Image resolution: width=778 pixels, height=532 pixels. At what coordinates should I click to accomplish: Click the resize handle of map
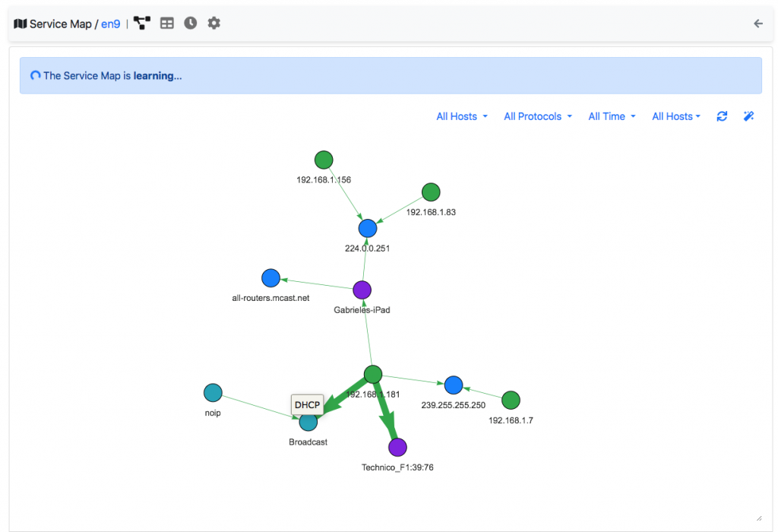click(x=759, y=518)
